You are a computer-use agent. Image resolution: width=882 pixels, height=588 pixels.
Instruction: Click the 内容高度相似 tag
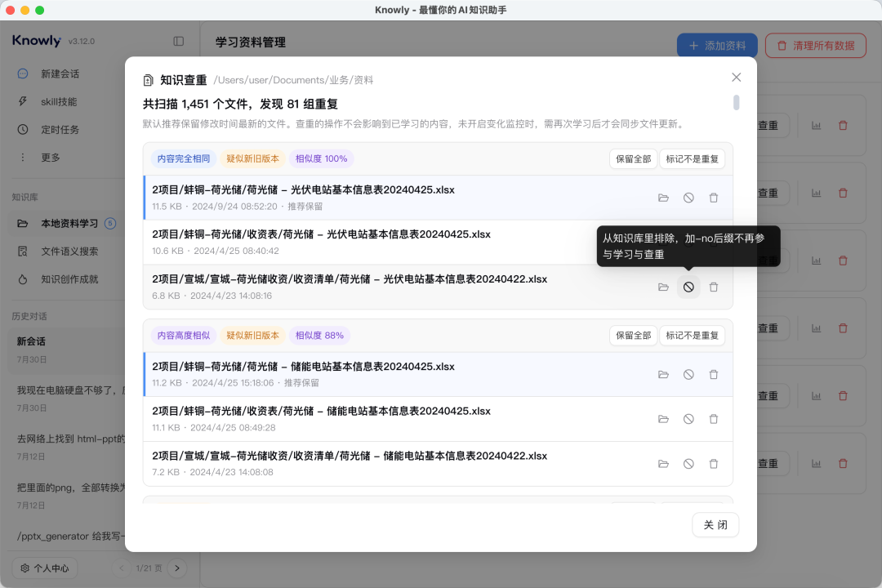tap(184, 336)
